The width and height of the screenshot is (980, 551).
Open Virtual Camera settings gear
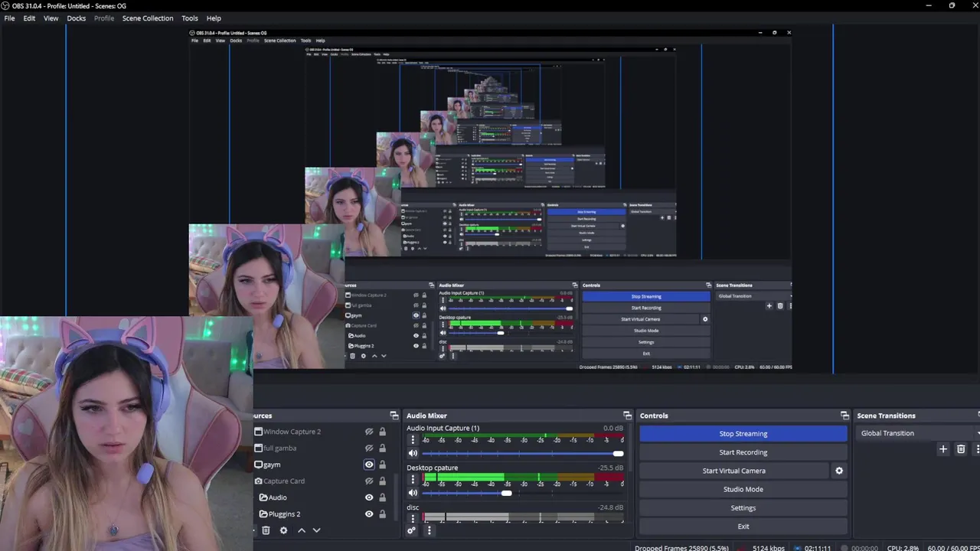(x=839, y=471)
